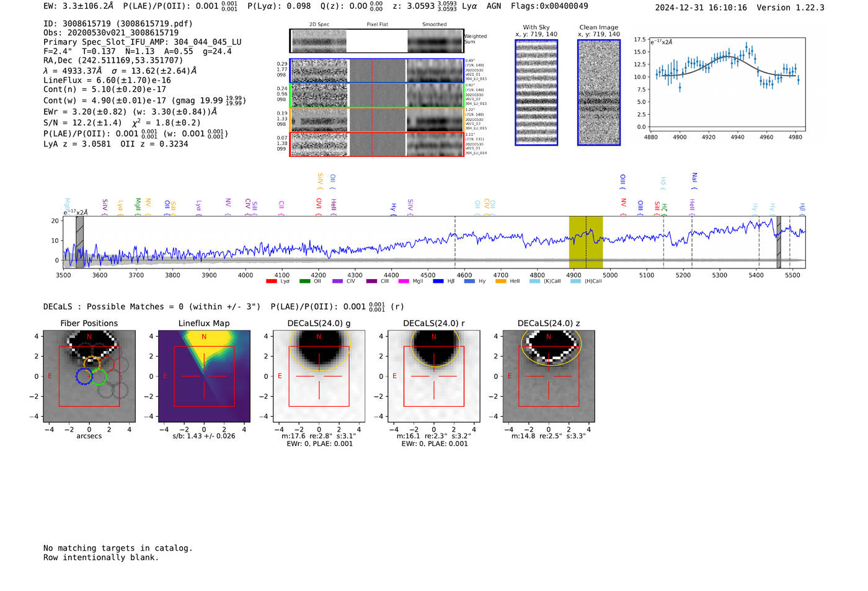
Task: Select the No matching targets in catalog text
Action: (x=118, y=548)
